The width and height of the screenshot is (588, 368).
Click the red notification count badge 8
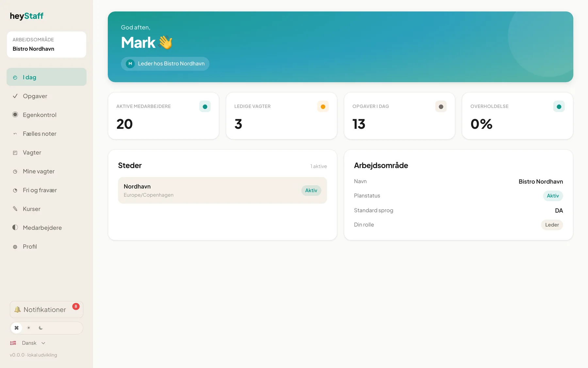tap(76, 307)
